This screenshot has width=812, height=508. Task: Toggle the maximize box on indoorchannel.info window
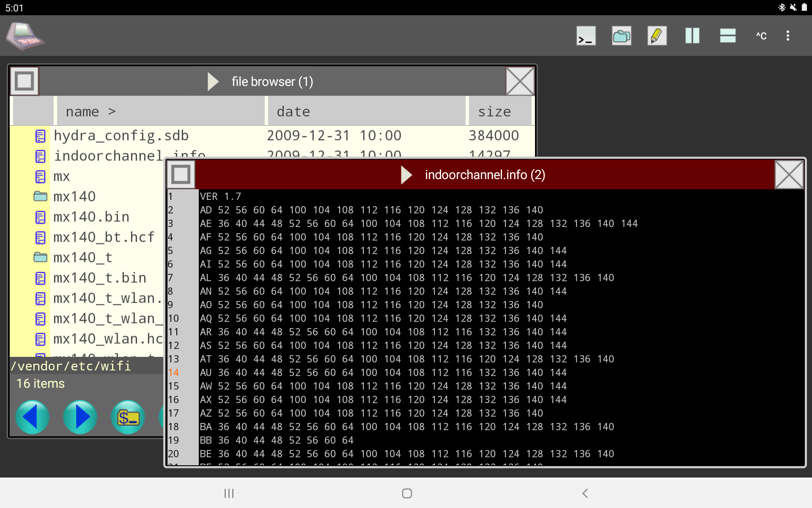tap(181, 174)
